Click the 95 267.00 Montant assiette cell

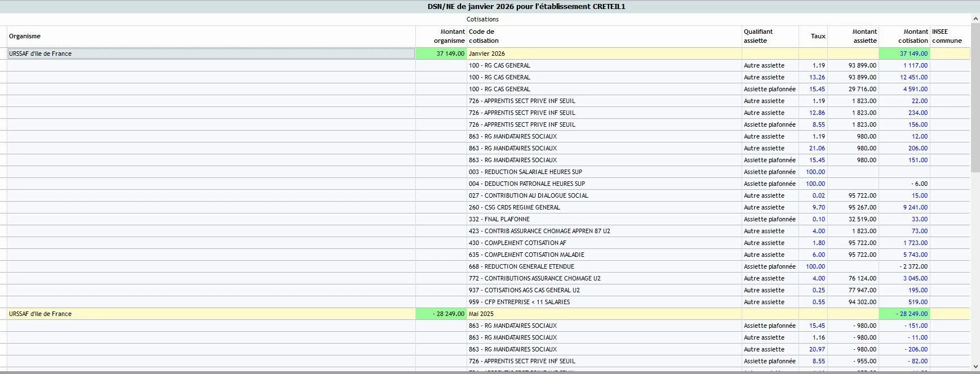point(853,207)
